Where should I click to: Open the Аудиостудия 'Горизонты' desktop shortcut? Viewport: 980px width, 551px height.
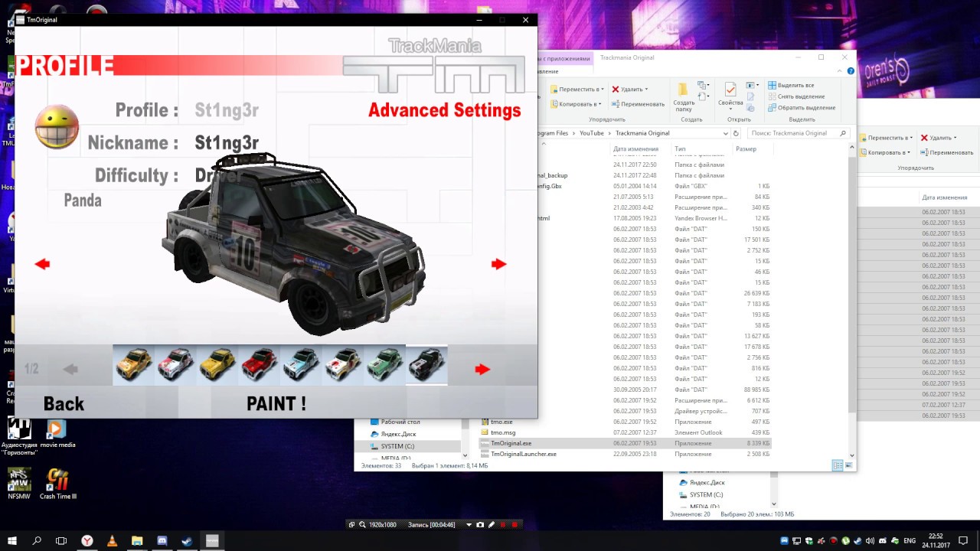19,436
